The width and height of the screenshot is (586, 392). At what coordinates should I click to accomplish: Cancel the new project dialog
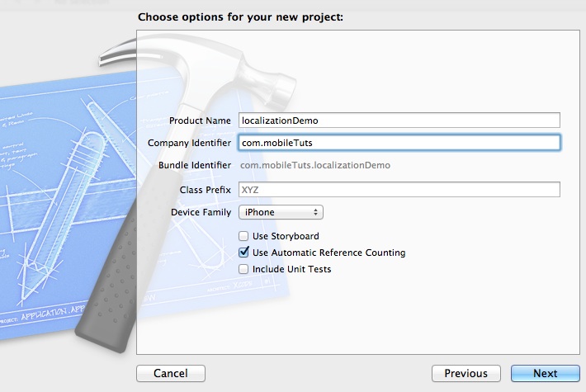[x=170, y=374]
